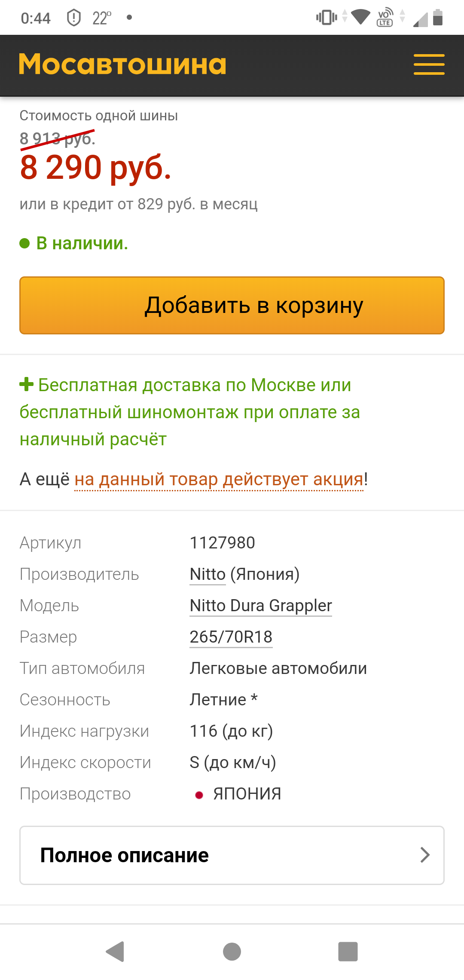The height and width of the screenshot is (980, 464).
Task: Tap the green in-stock indicator dot
Action: [25, 244]
